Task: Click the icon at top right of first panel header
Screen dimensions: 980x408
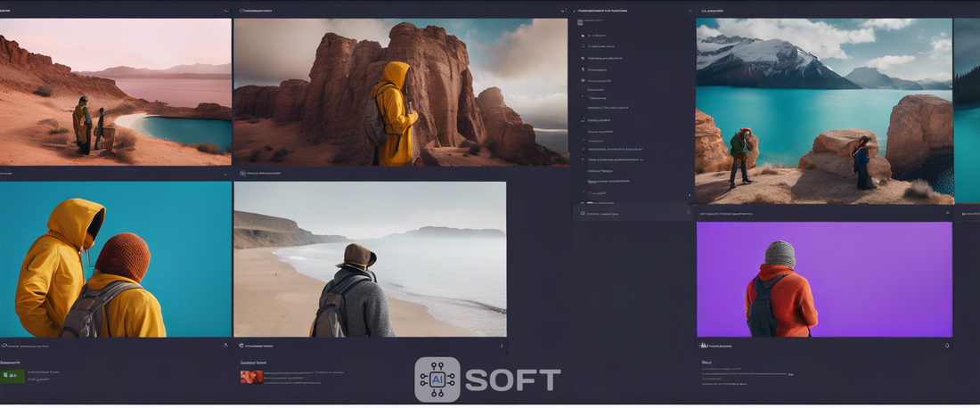Action: pos(226,11)
